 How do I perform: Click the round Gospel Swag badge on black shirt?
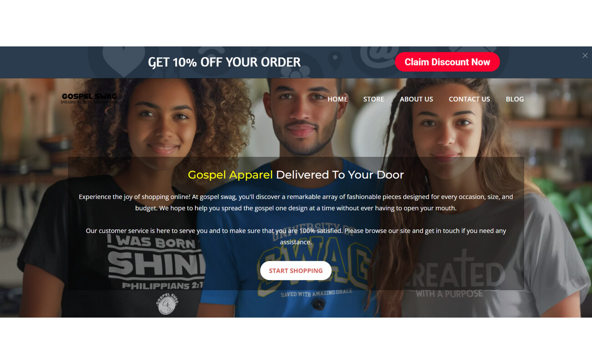click(167, 303)
